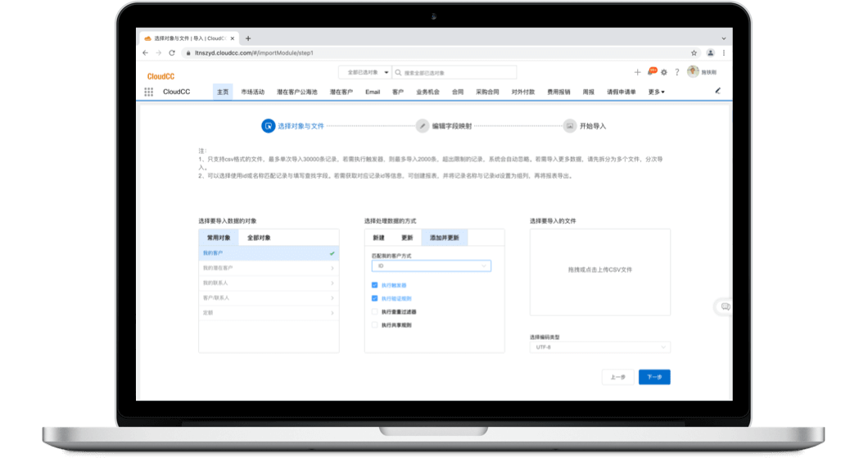Open the 主页 navigation tab

[x=223, y=92]
